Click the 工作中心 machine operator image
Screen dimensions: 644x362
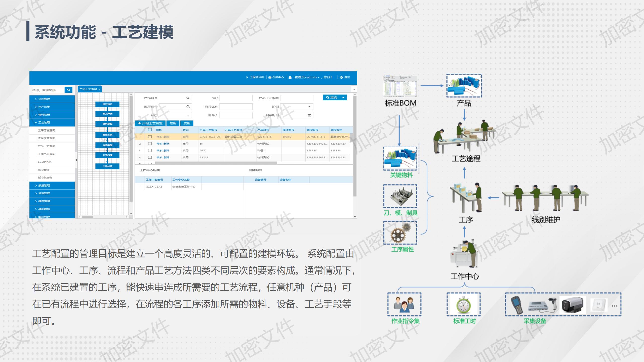464,254
